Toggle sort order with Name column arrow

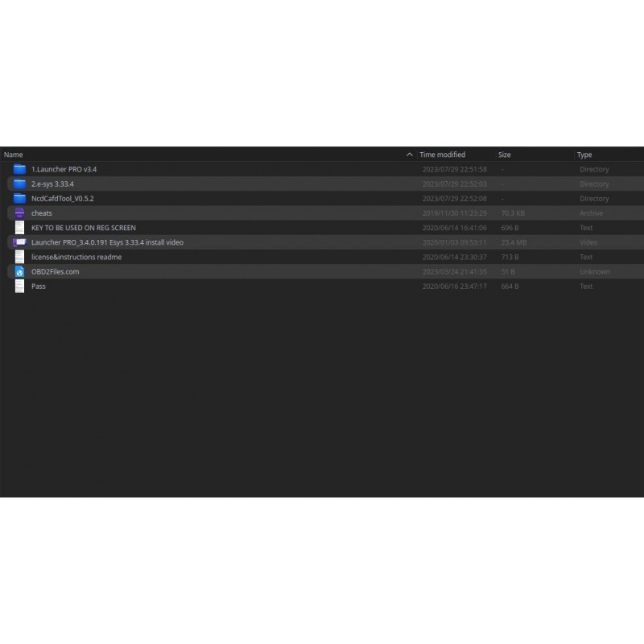coord(409,155)
